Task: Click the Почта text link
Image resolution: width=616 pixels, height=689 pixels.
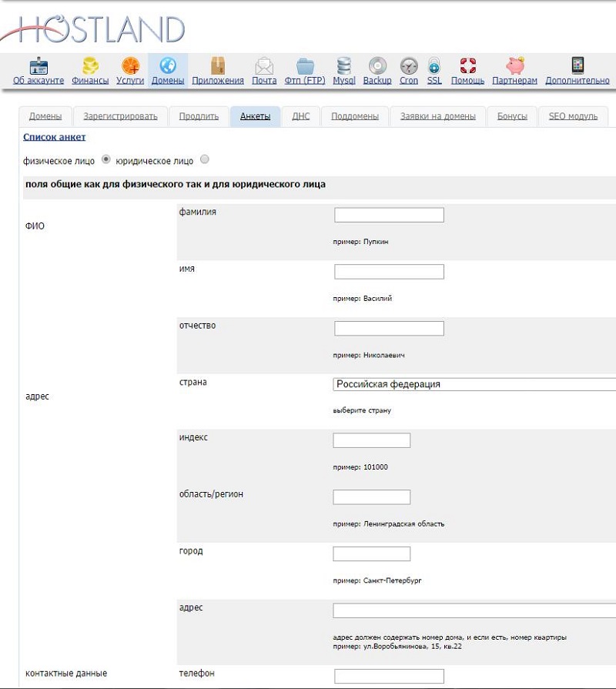Action: (x=264, y=80)
